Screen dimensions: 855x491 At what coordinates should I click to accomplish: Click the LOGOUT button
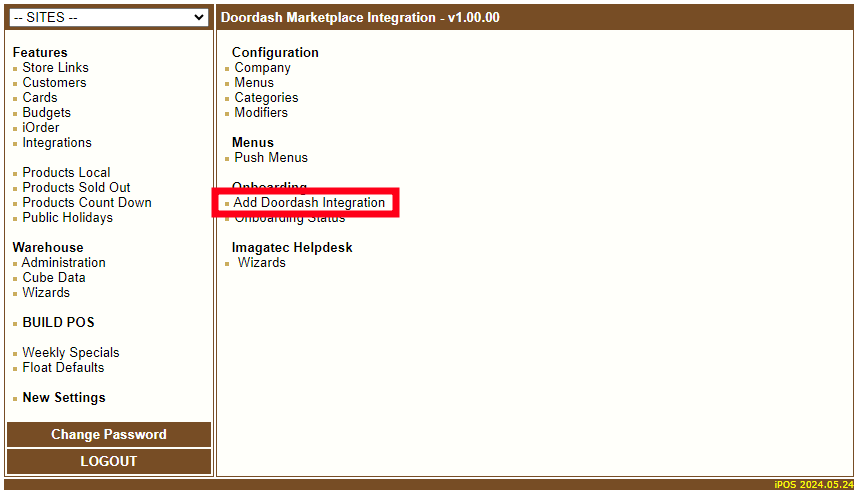pos(109,461)
